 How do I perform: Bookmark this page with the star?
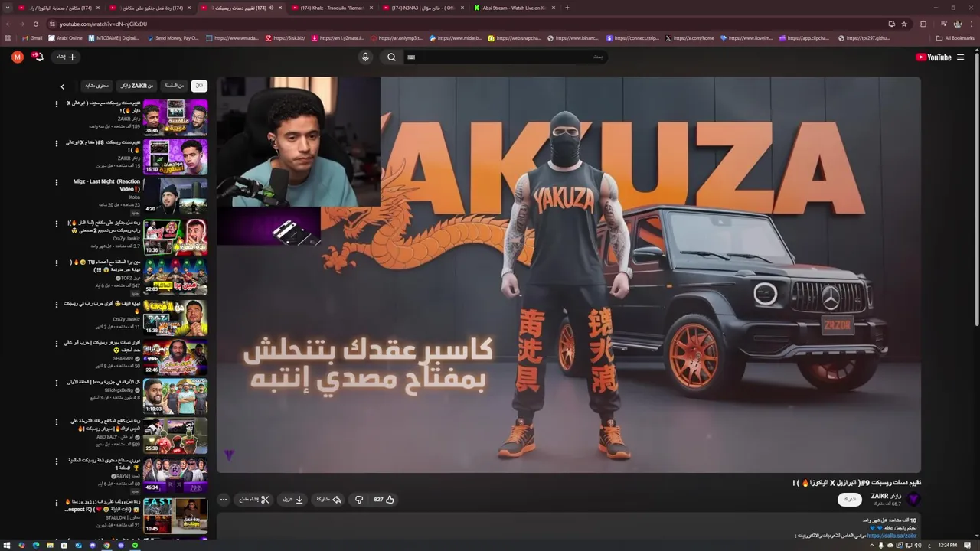[x=903, y=24]
